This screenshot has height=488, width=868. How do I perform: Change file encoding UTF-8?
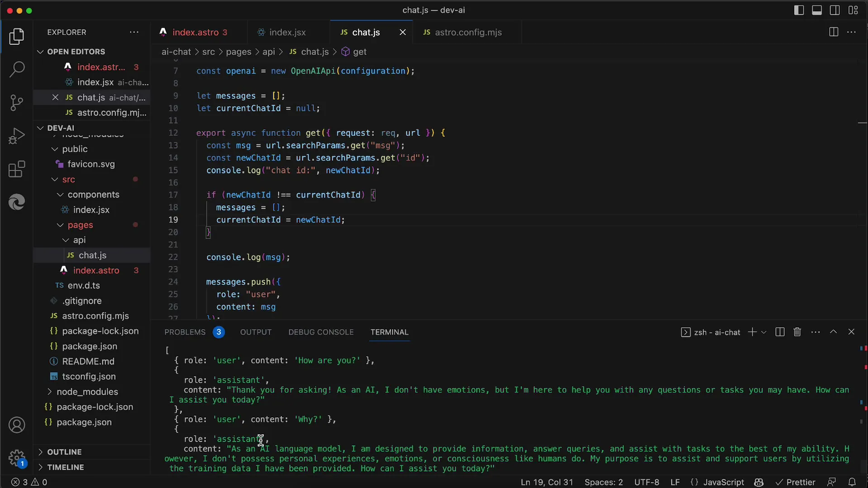click(x=646, y=482)
